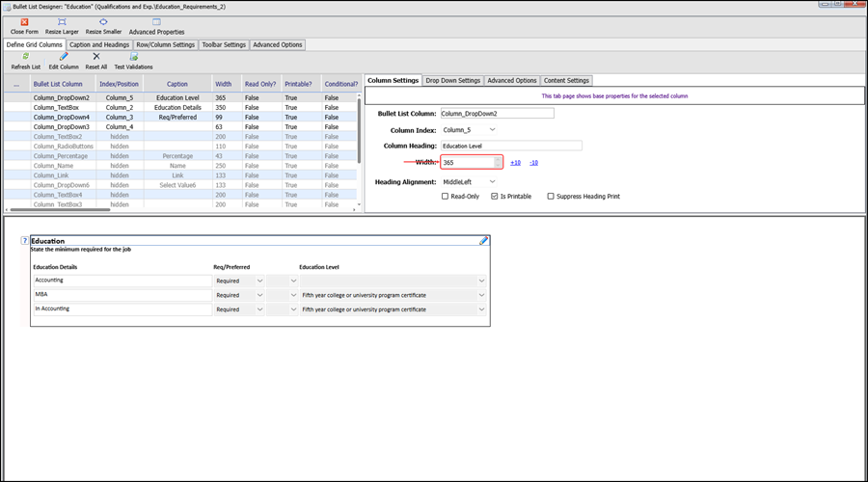Viewport: 868px width, 482px height.
Task: Click the Width input field
Action: [468, 162]
